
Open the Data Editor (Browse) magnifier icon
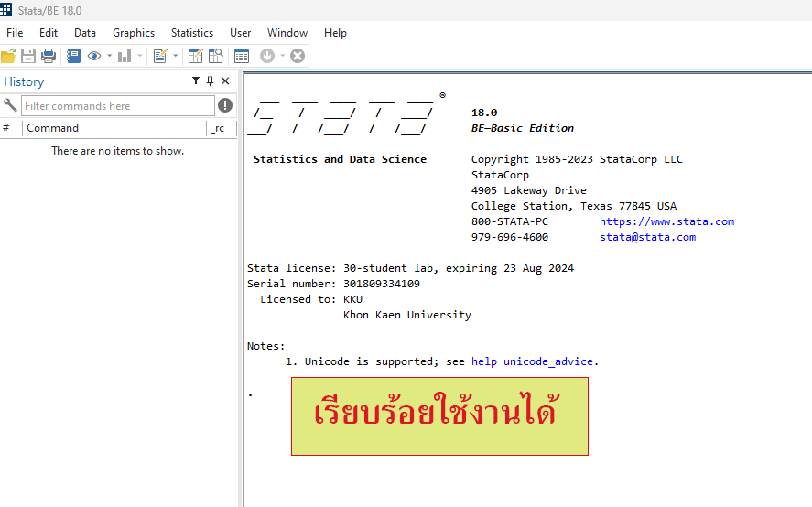coord(215,56)
